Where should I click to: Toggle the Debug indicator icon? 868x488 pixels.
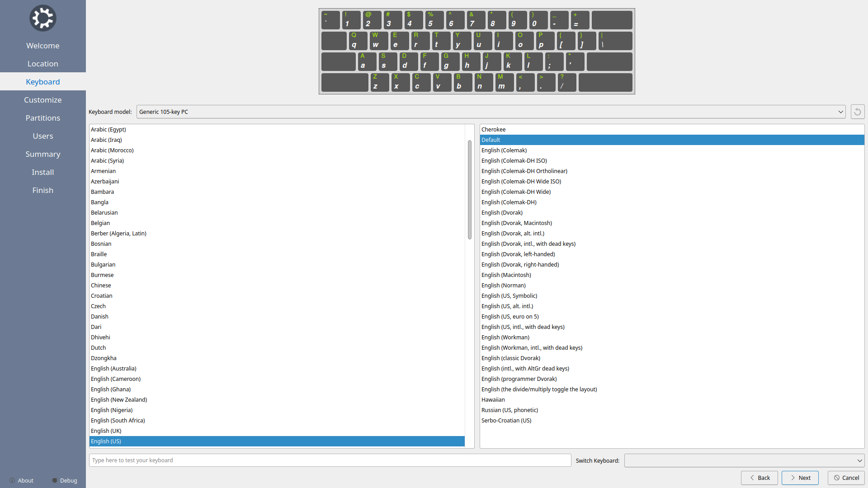click(x=55, y=480)
